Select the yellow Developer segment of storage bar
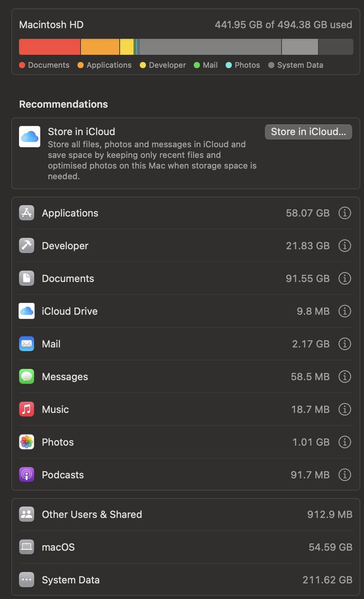364x599 pixels. click(127, 47)
